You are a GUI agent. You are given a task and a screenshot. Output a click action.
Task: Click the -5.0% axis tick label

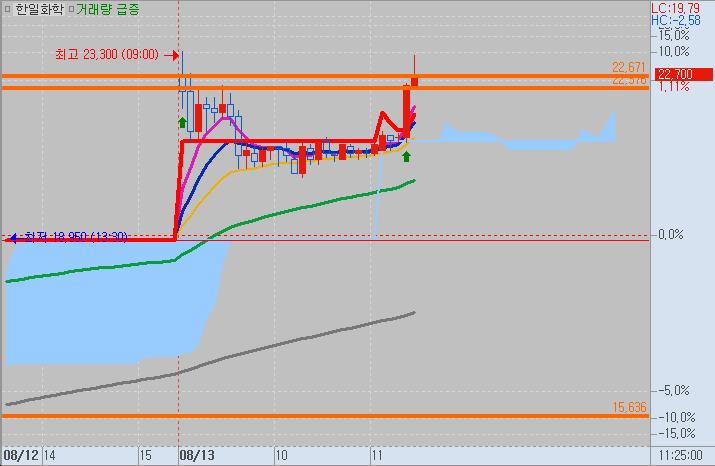[x=673, y=390]
